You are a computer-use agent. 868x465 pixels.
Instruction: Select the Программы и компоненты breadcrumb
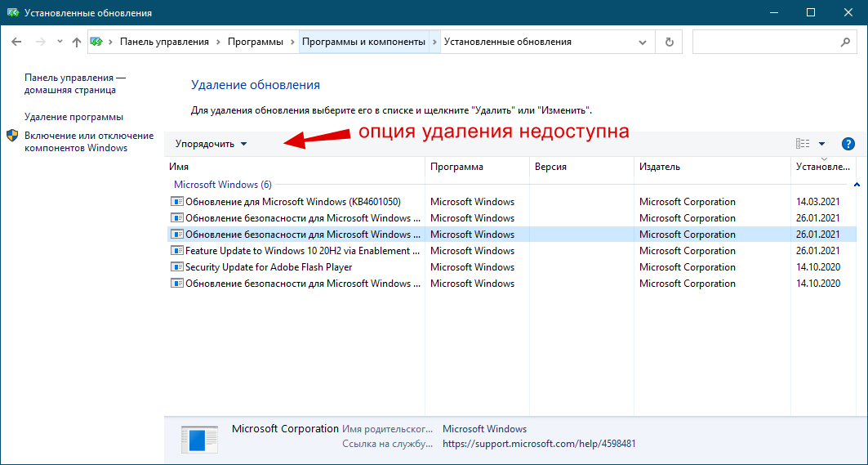[x=363, y=42]
